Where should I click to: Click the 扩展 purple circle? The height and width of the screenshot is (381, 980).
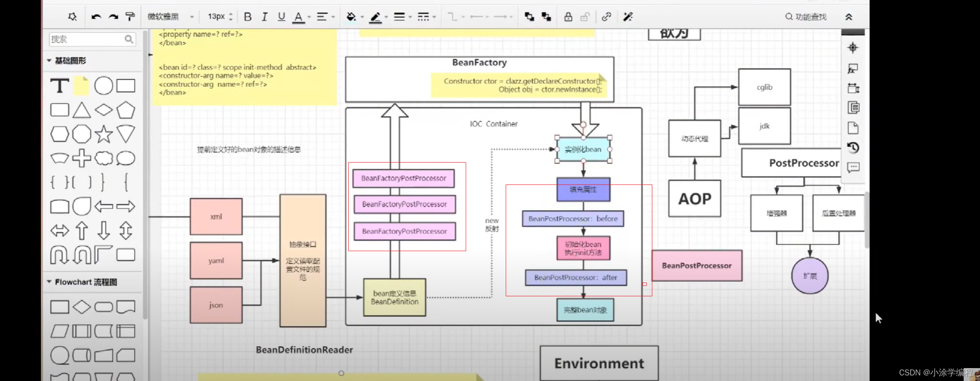pyautogui.click(x=810, y=276)
